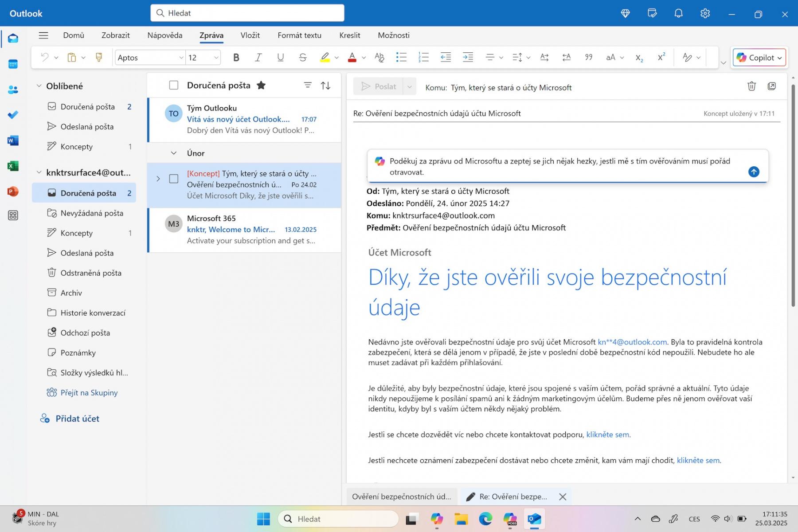Open font color dropdown arrow
798x532 pixels.
pos(364,58)
